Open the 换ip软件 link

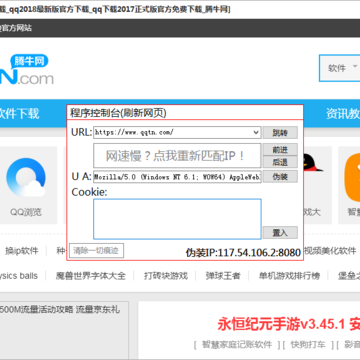tap(22, 251)
